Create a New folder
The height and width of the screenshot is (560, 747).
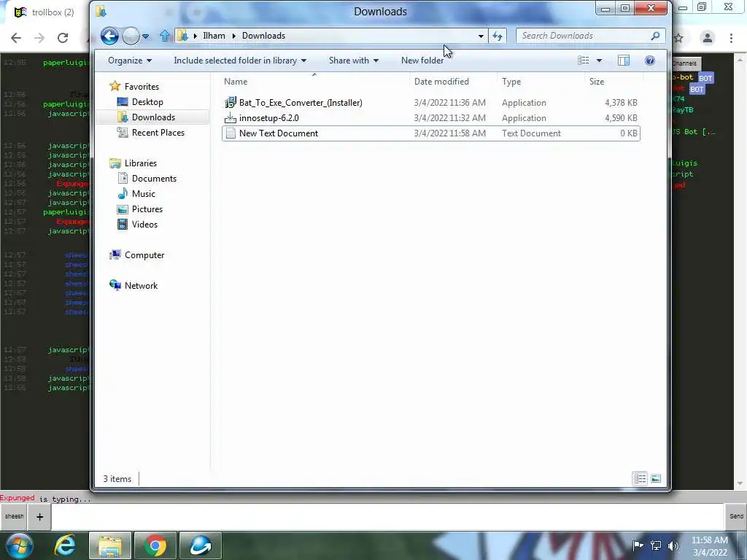(422, 61)
